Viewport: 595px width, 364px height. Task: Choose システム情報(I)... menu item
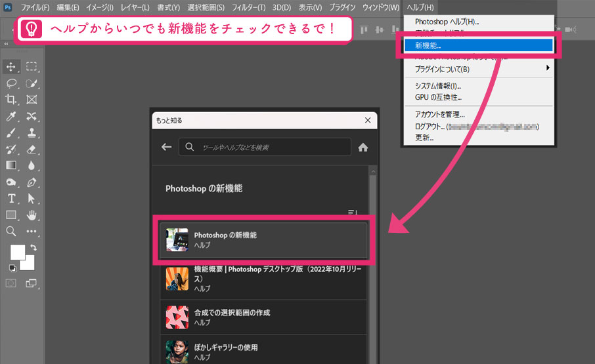click(479, 86)
